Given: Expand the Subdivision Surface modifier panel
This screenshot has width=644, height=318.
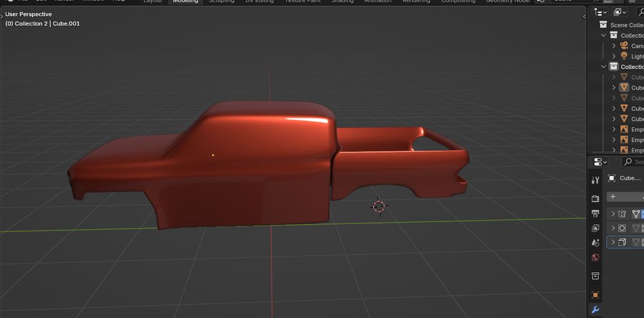Looking at the screenshot, I should click(613, 228).
